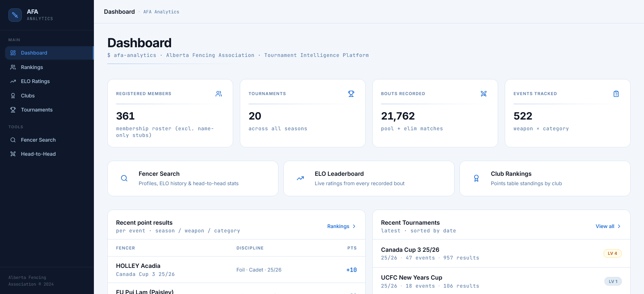Follow the Rankings link in Recent point results
The image size is (644, 294).
point(341,226)
